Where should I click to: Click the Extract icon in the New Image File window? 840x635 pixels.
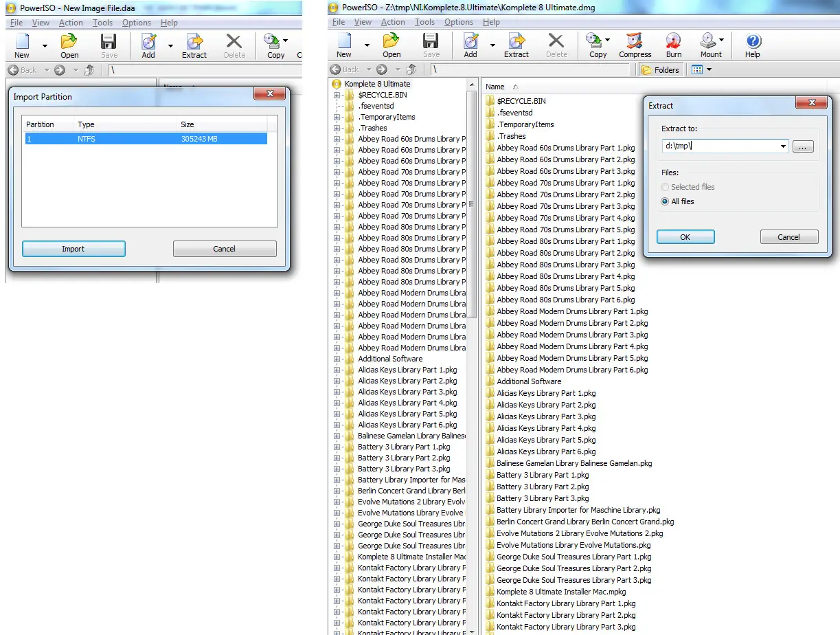tap(194, 45)
